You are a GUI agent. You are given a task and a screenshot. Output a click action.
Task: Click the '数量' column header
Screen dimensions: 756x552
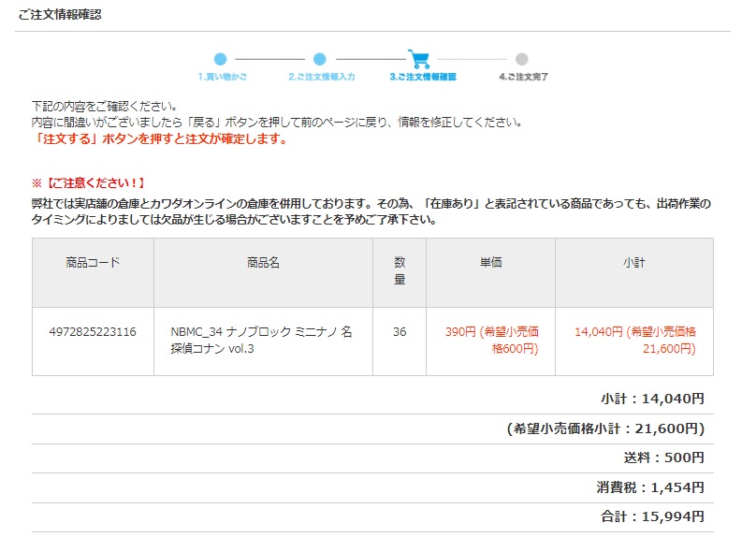click(400, 271)
